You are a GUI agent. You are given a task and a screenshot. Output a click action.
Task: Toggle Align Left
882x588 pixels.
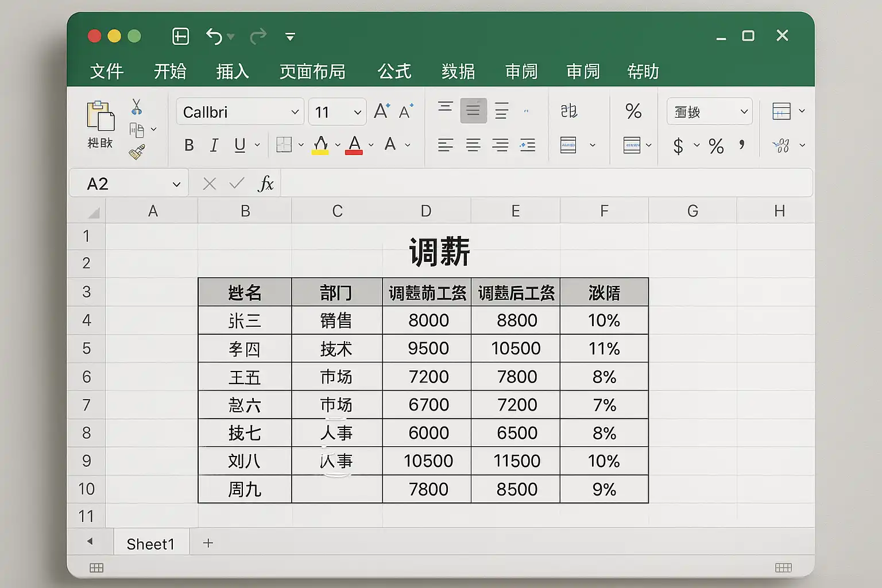(x=446, y=145)
